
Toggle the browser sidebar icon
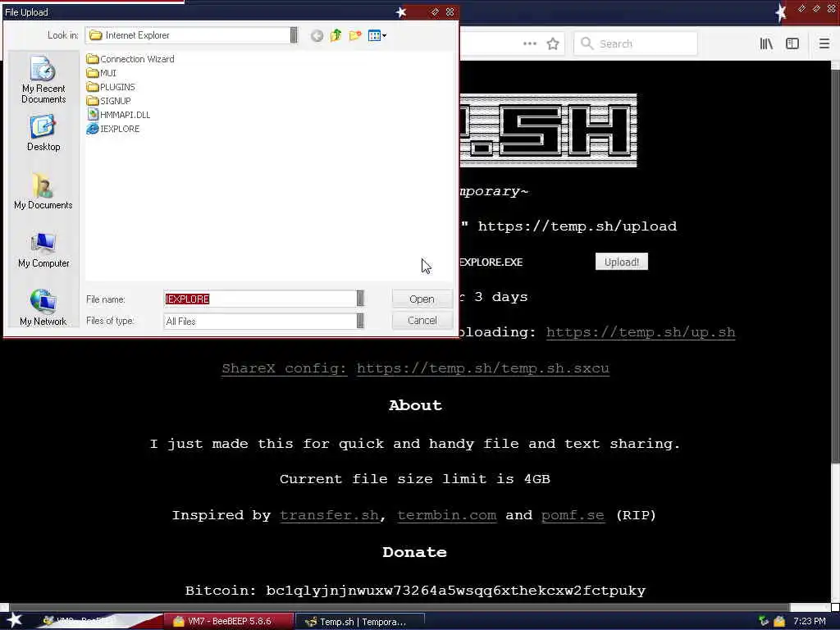point(792,44)
